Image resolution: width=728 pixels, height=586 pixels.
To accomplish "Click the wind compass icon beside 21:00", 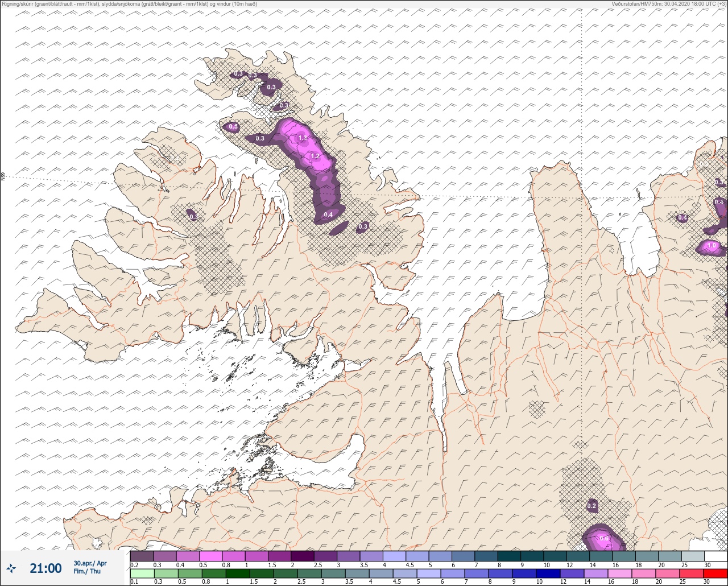I will click(x=11, y=568).
